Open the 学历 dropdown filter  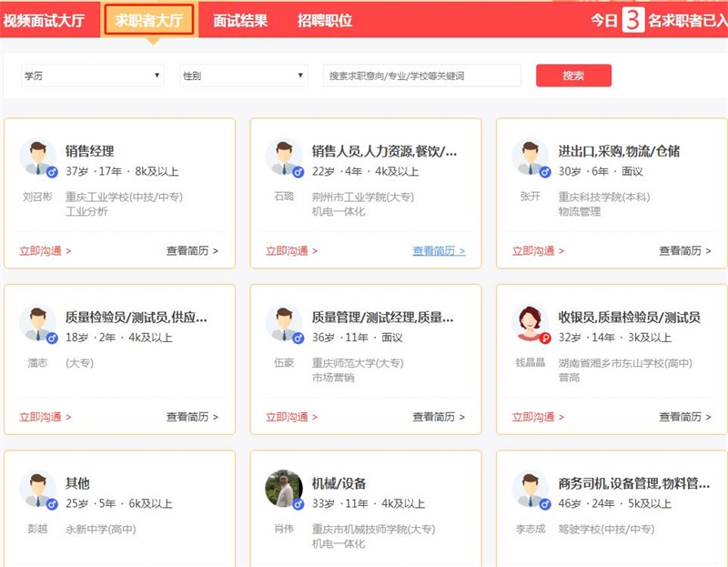pyautogui.click(x=92, y=76)
